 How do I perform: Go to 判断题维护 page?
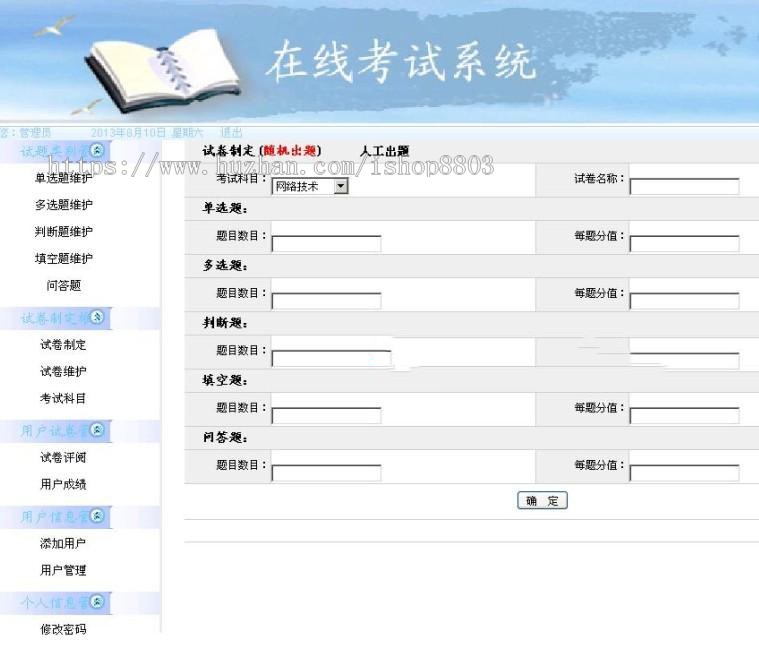pos(63,232)
